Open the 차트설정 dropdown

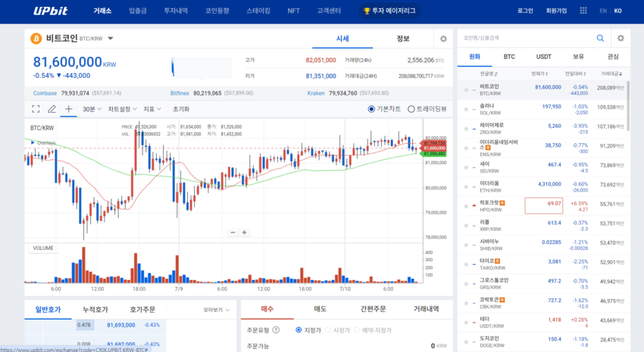click(x=123, y=109)
